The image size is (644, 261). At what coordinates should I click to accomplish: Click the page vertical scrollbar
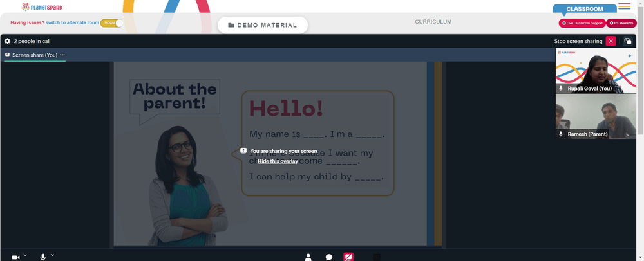[641, 69]
